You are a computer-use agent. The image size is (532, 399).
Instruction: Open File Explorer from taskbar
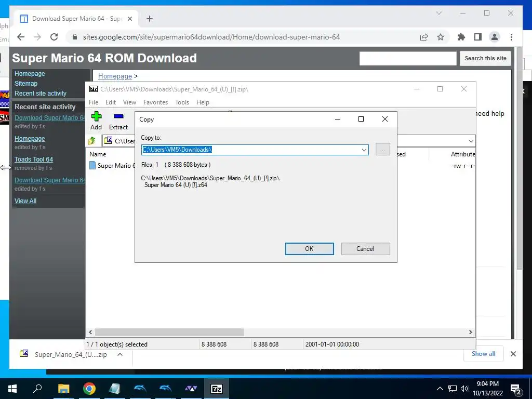(x=63, y=389)
